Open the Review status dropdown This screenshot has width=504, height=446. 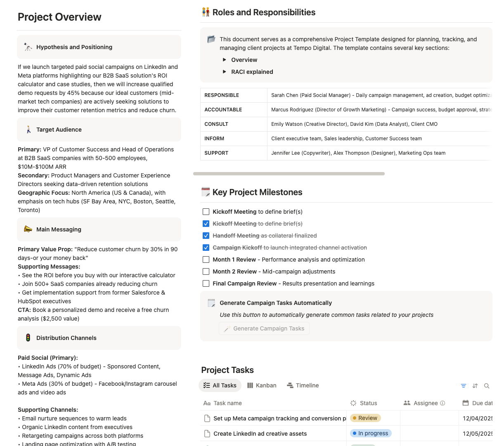click(365, 418)
